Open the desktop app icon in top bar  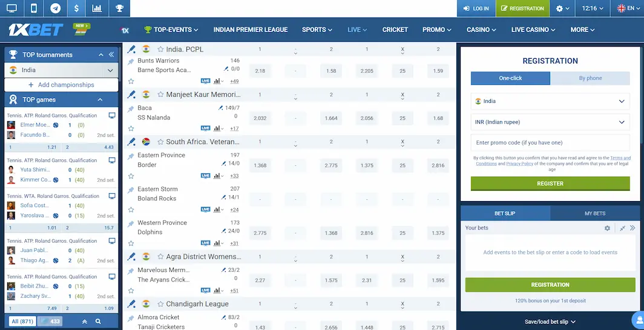tap(12, 8)
